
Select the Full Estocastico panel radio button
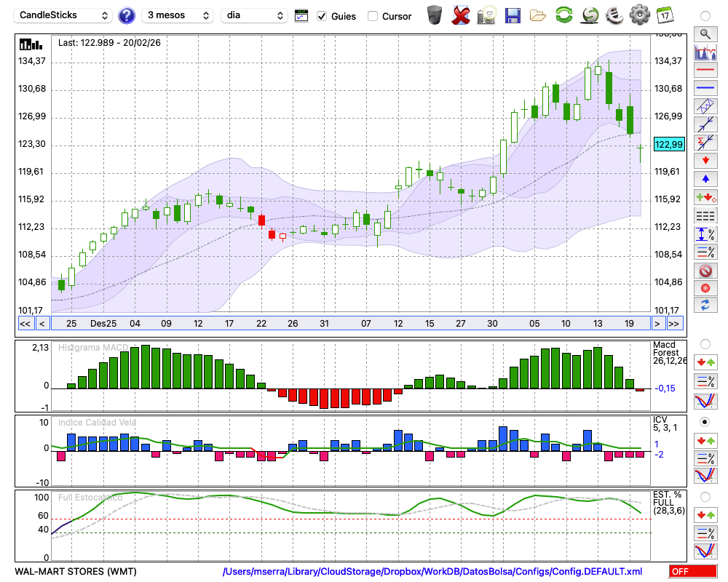point(705,496)
